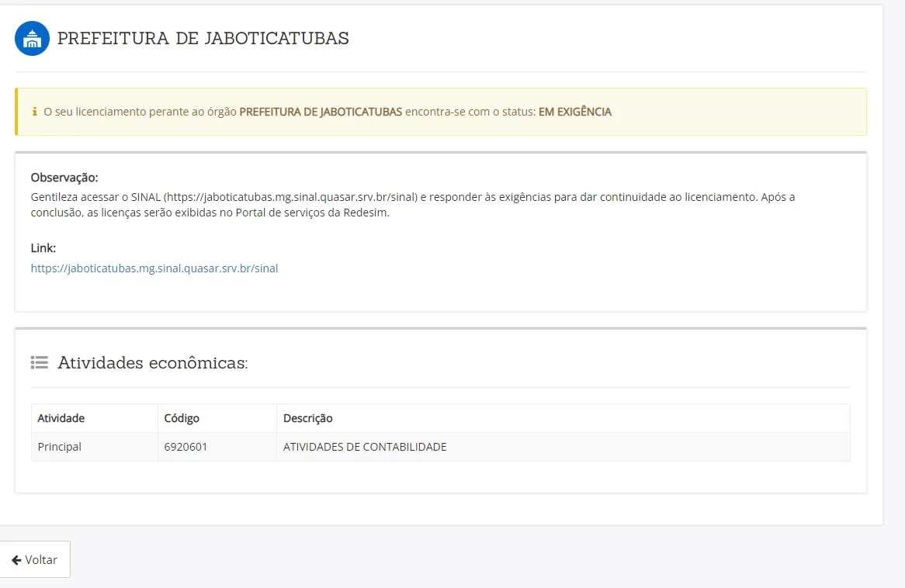The height and width of the screenshot is (588, 905).
Task: Click the yellow status alert banner
Action: [x=440, y=112]
